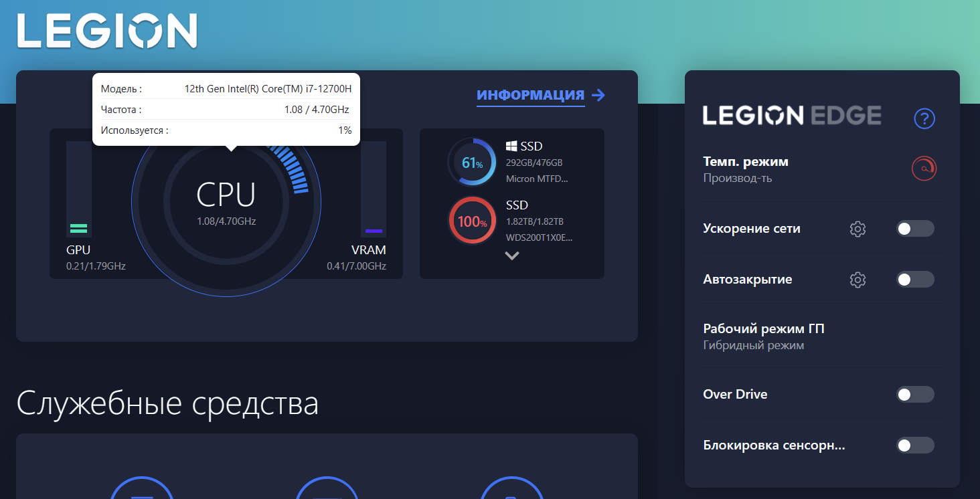980x499 pixels.
Task: Click the "1.82TB/1.82TB" capacity text
Action: coord(535,221)
